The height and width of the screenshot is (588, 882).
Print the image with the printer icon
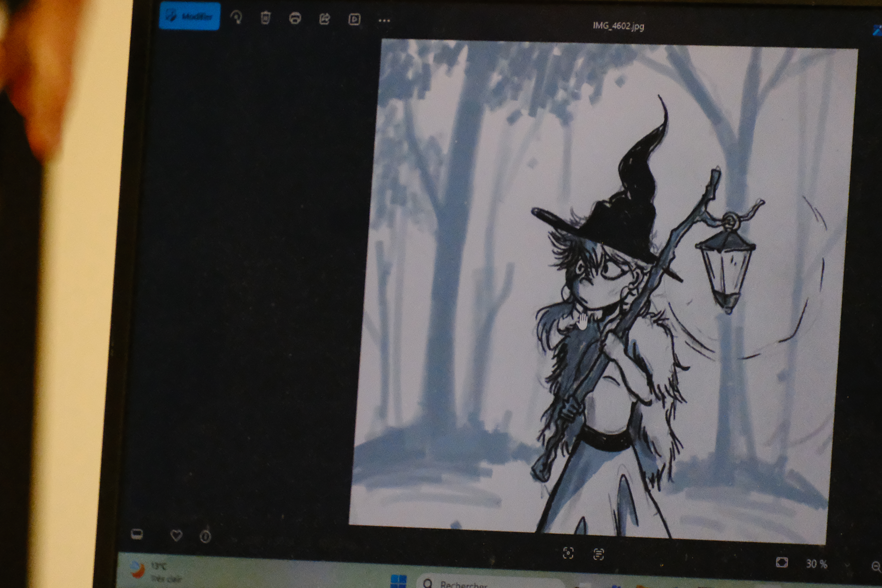click(x=295, y=18)
